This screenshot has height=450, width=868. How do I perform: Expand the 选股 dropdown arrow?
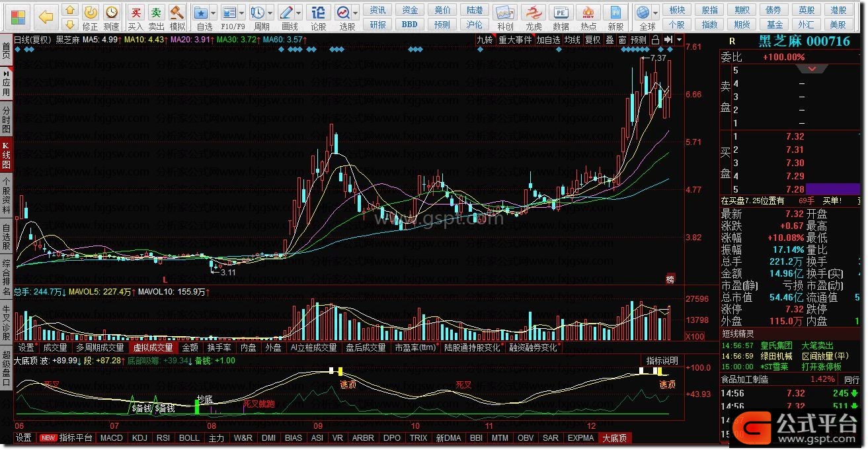(356, 13)
